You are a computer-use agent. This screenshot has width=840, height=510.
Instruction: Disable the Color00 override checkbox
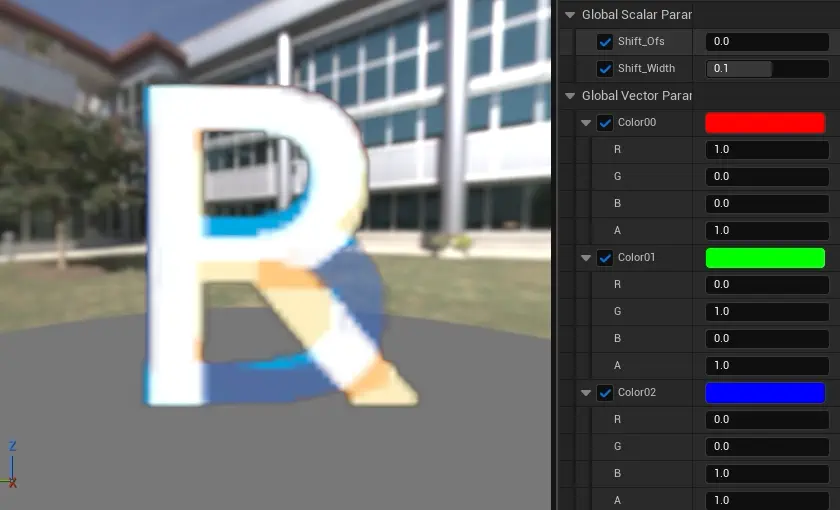(605, 123)
